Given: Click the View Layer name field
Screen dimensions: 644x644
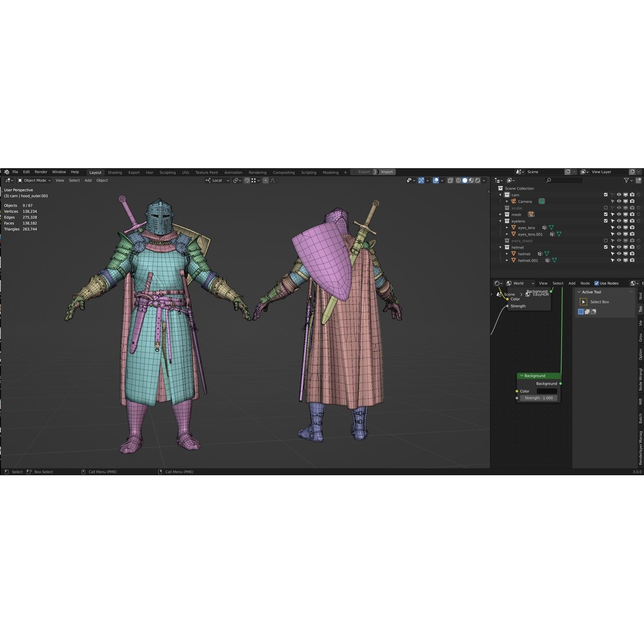Looking at the screenshot, I should click(x=609, y=172).
